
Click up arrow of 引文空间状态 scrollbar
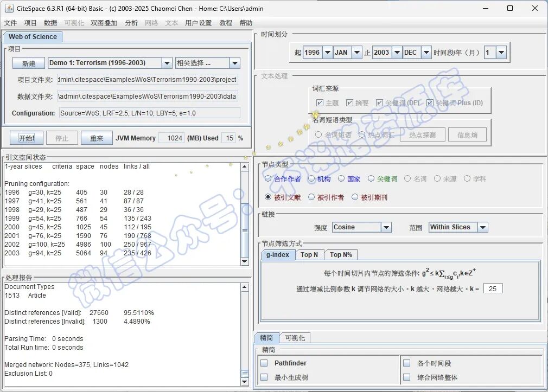[245, 166]
